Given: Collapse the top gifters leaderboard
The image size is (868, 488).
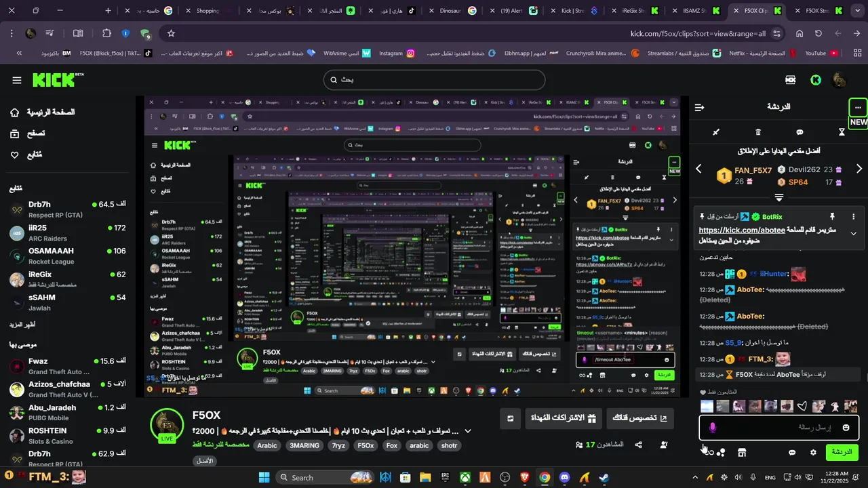Looking at the screenshot, I should [779, 198].
